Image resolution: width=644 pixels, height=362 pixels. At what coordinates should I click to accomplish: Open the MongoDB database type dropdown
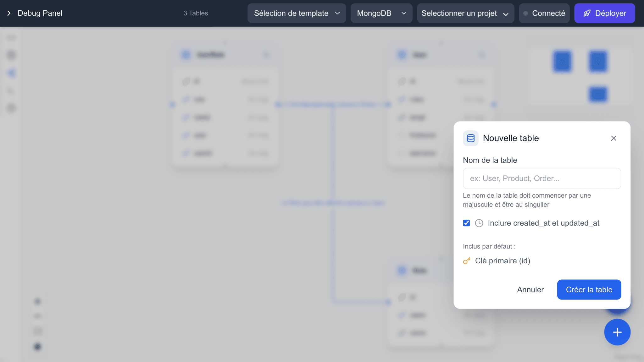(x=381, y=13)
